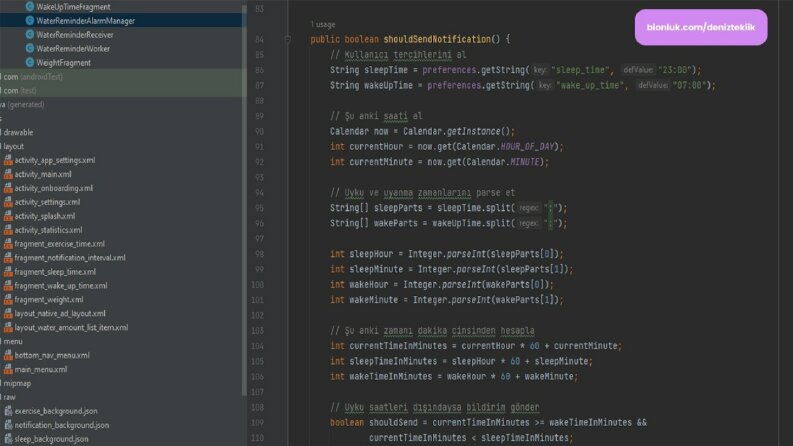Image resolution: width=793 pixels, height=446 pixels.
Task: Click the bionluk.com/deniztekiik link badge
Action: tap(701, 27)
